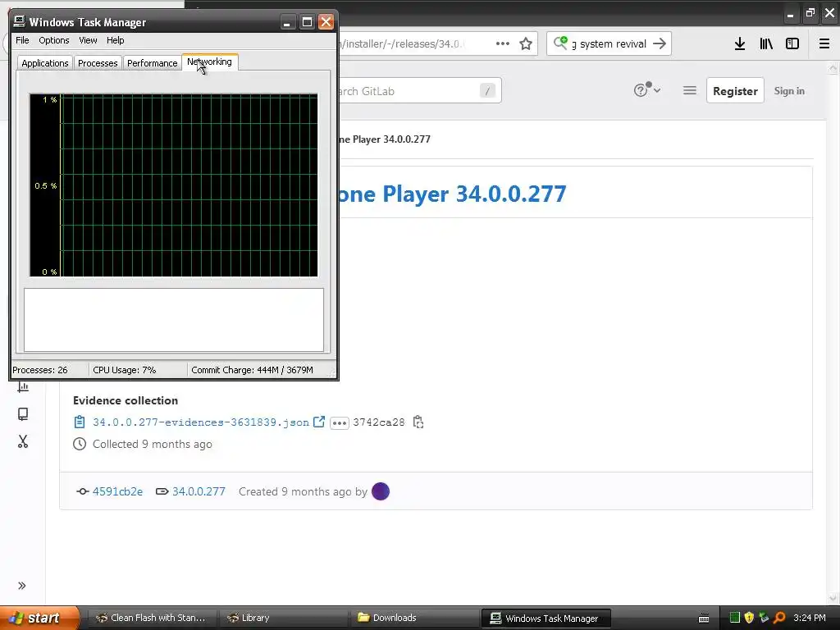This screenshot has width=840, height=630.
Task: Expand the evidence SHA ellipsis button
Action: (339, 422)
